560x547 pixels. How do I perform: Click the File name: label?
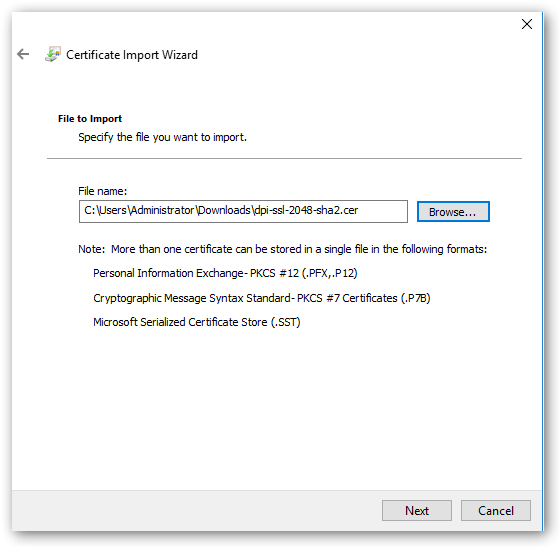pos(102,191)
